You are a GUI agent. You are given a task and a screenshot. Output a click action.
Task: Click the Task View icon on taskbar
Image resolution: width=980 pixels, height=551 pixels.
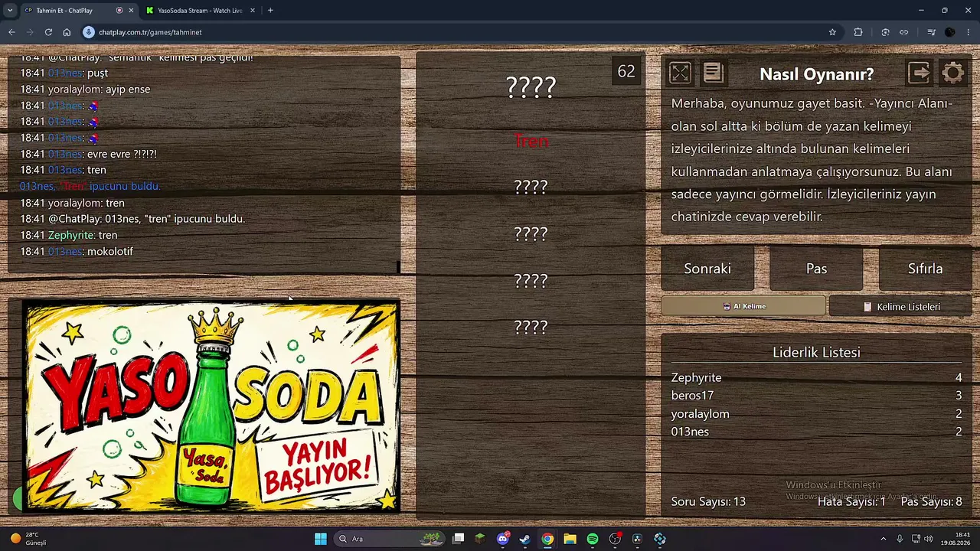pyautogui.click(x=458, y=539)
